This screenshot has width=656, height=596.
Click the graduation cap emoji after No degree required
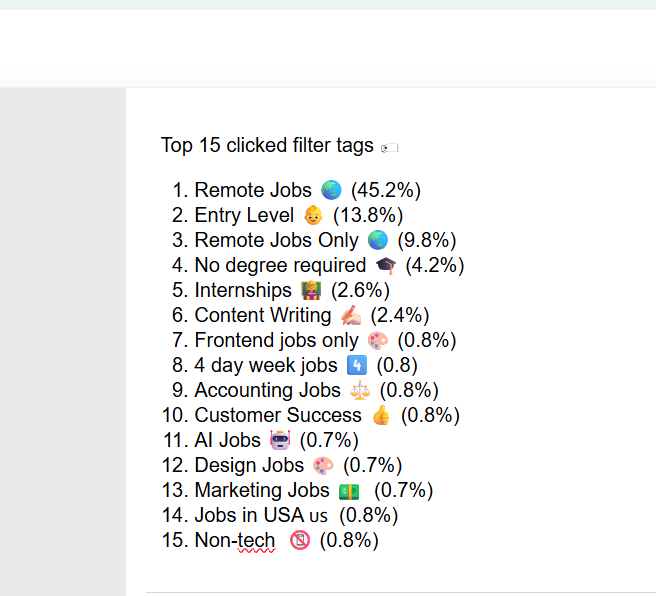[386, 266]
